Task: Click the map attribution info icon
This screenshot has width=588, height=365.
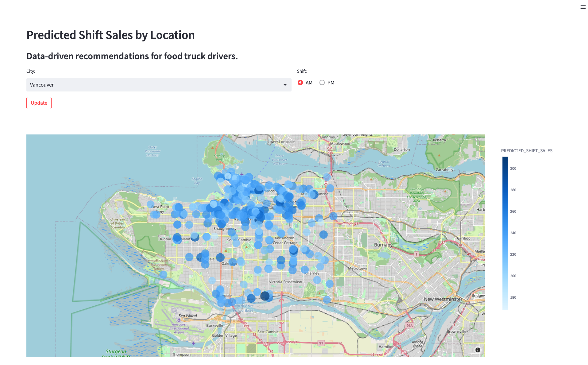Action: (x=478, y=350)
